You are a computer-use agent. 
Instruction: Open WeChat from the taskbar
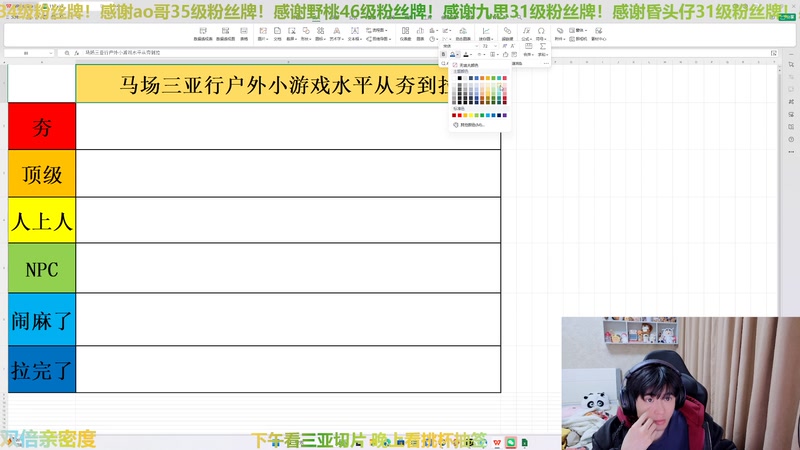511,442
